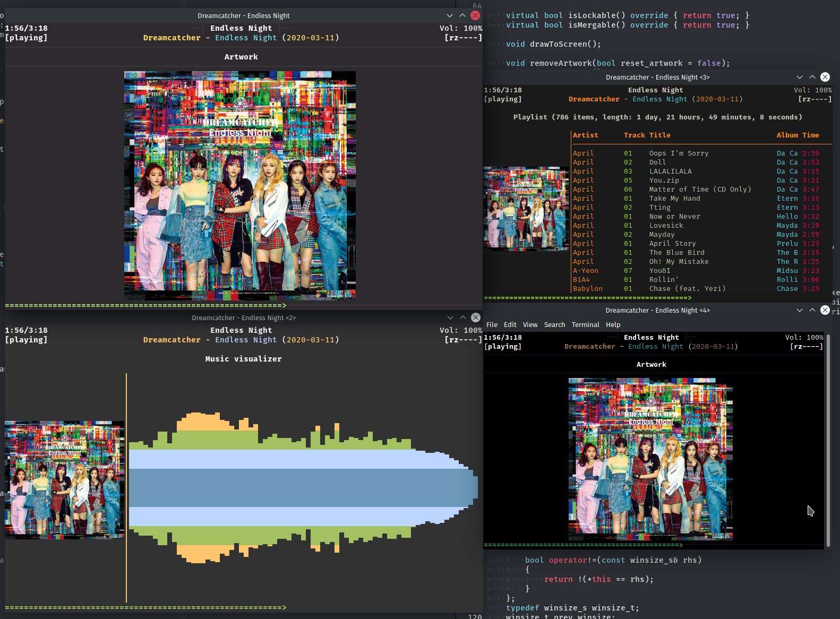The image size is (840, 619).
Task: Select playlist track 'Matter of Time (CD Only)'
Action: [696, 190]
